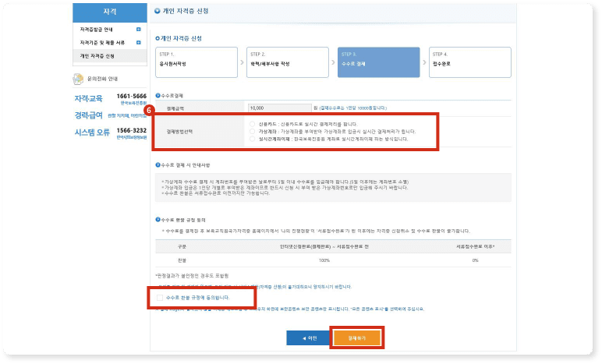Click the orange 결제하기 button
602x364 pixels.
tap(357, 338)
